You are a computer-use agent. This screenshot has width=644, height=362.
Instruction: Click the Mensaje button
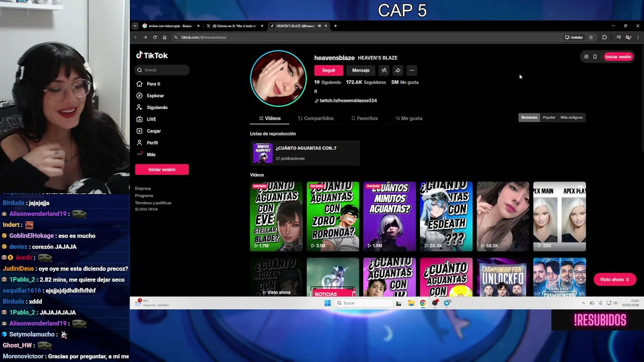point(361,70)
